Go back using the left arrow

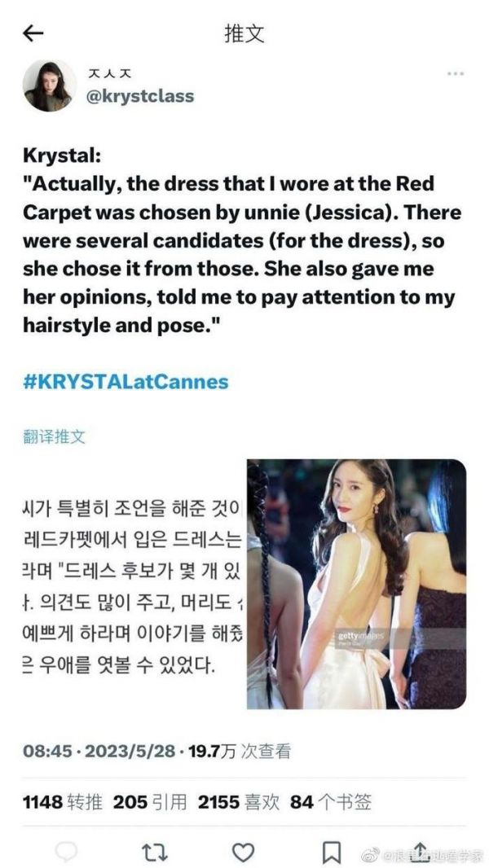point(33,33)
